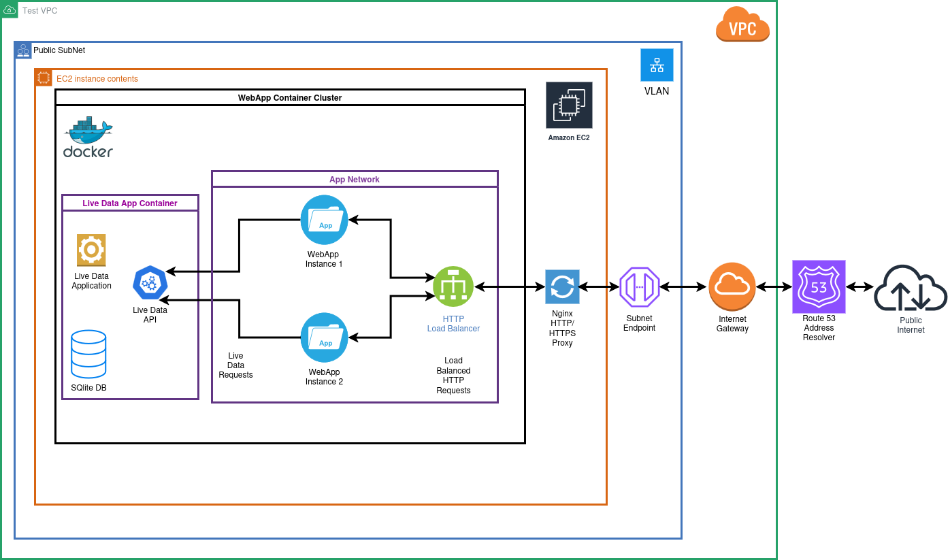Click the App Network header label
The height and width of the screenshot is (560, 950).
tap(355, 180)
